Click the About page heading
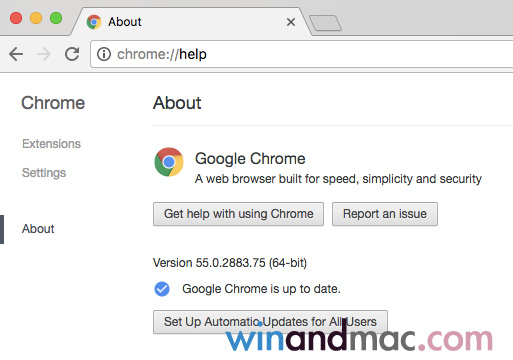This screenshot has width=513, height=360. coord(177,103)
